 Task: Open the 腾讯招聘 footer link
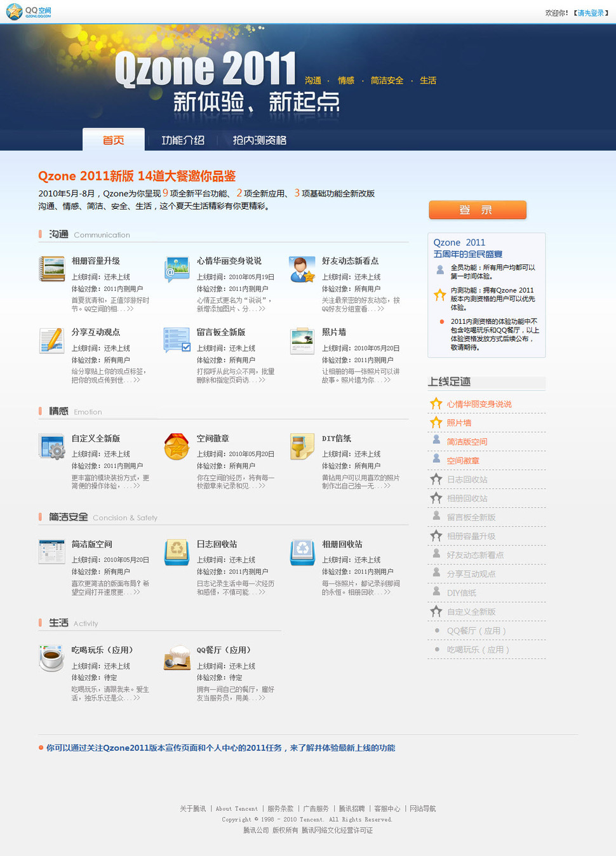click(x=352, y=808)
